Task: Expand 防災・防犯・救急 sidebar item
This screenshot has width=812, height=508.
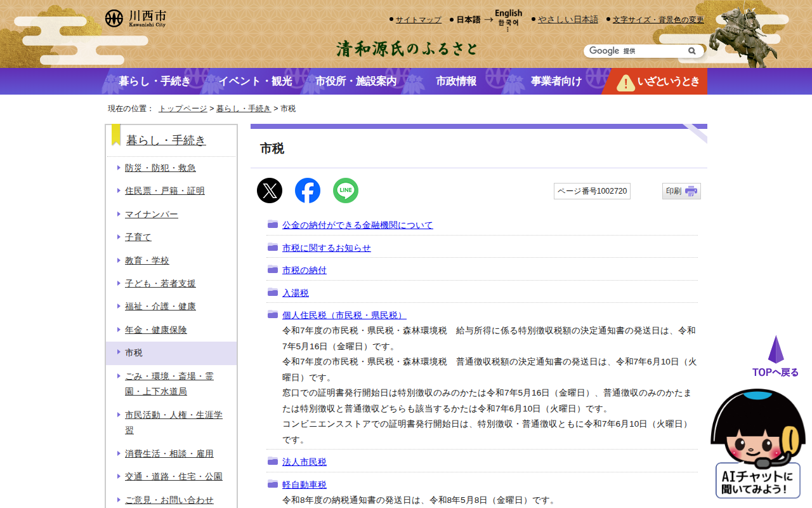Action: point(160,168)
